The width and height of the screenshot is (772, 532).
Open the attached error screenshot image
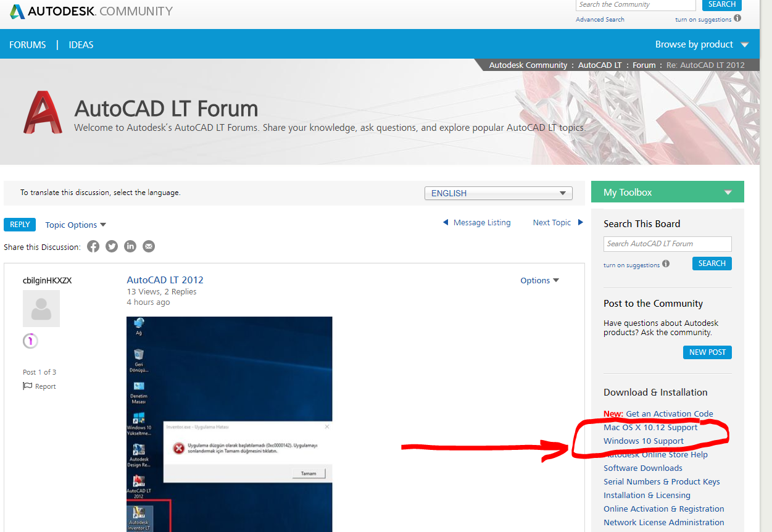[230, 424]
